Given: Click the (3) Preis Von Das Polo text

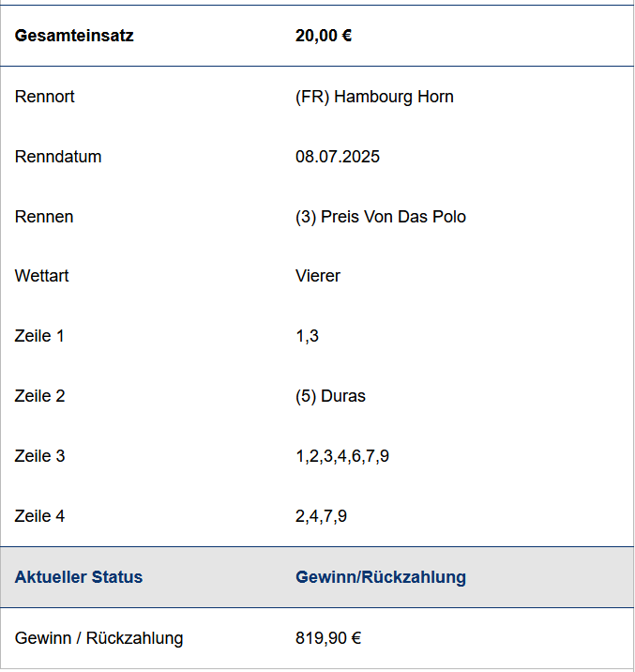Looking at the screenshot, I should 381,217.
